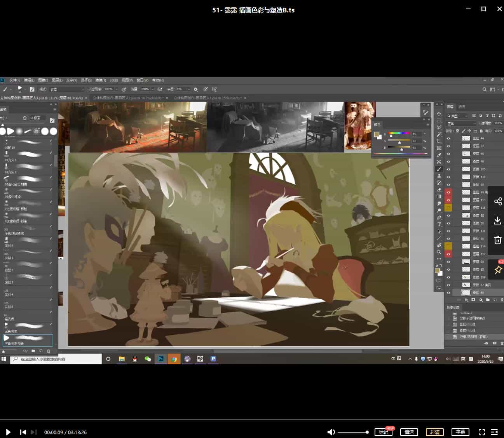Viewport: 504px width, 438px height.
Task: Click the download icon on player sidebar
Action: tap(497, 221)
